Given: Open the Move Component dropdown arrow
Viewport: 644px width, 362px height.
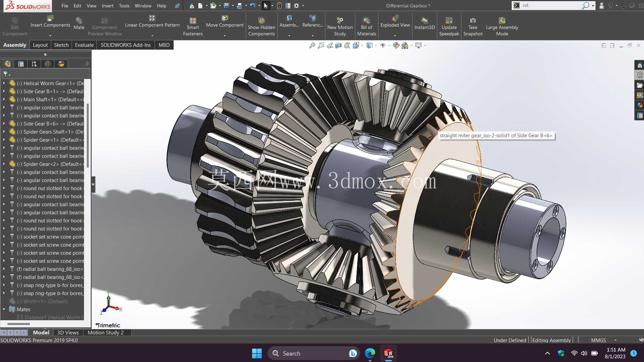Looking at the screenshot, I should tap(225, 35).
